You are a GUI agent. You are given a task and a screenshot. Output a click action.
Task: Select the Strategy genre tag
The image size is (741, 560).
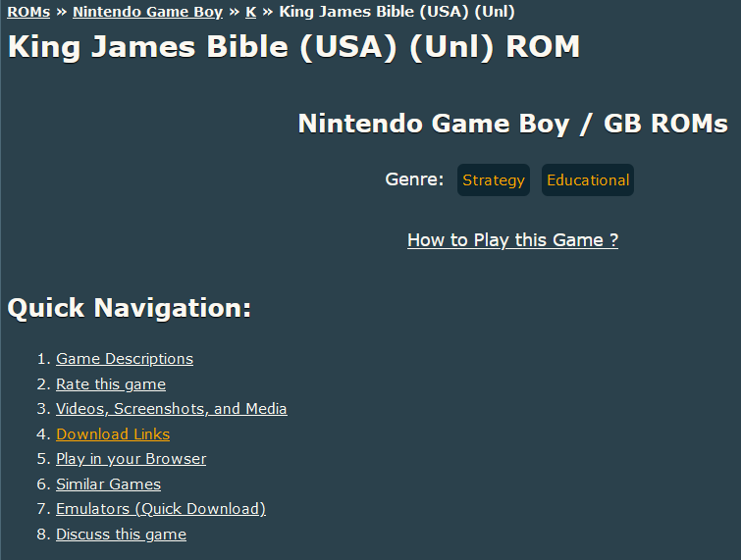coord(494,180)
